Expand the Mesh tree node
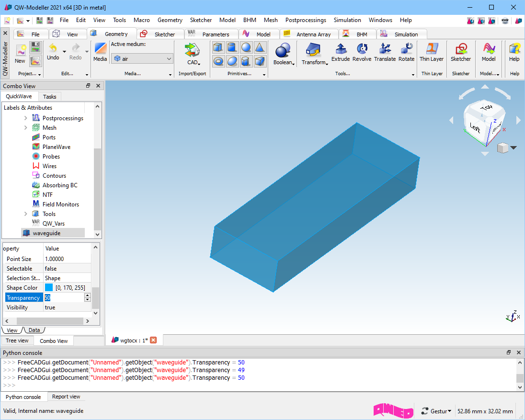Viewport: 525px width, 420px height. tap(25, 127)
